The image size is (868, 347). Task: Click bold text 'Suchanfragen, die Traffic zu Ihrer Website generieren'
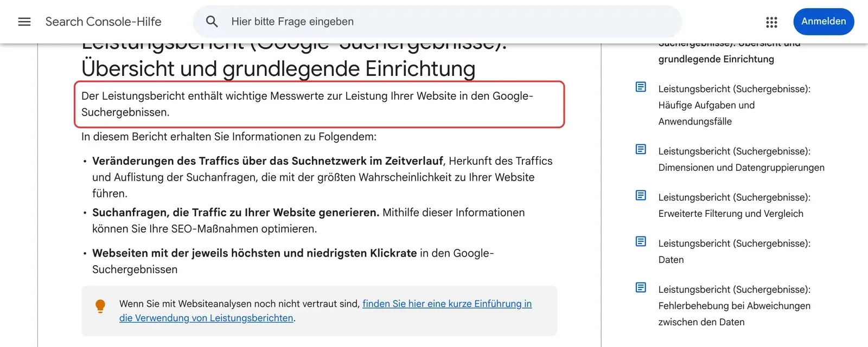tap(236, 213)
